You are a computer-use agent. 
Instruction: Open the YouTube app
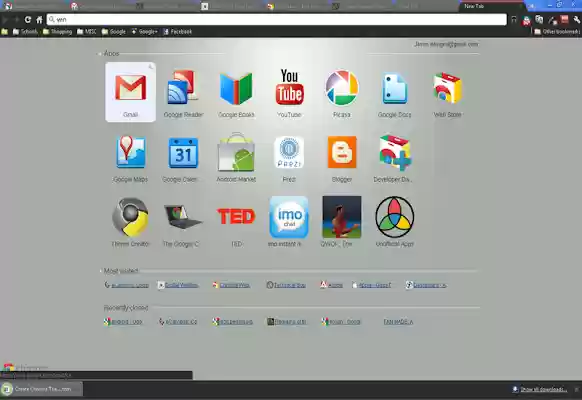point(289,93)
